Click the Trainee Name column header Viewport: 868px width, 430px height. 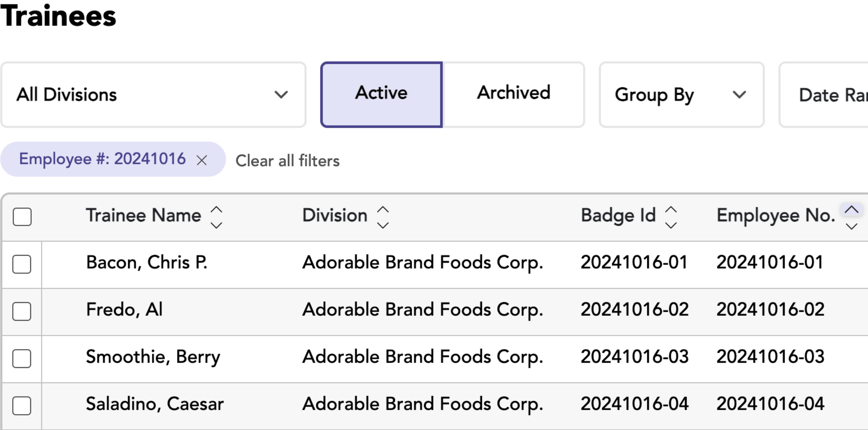tap(143, 215)
